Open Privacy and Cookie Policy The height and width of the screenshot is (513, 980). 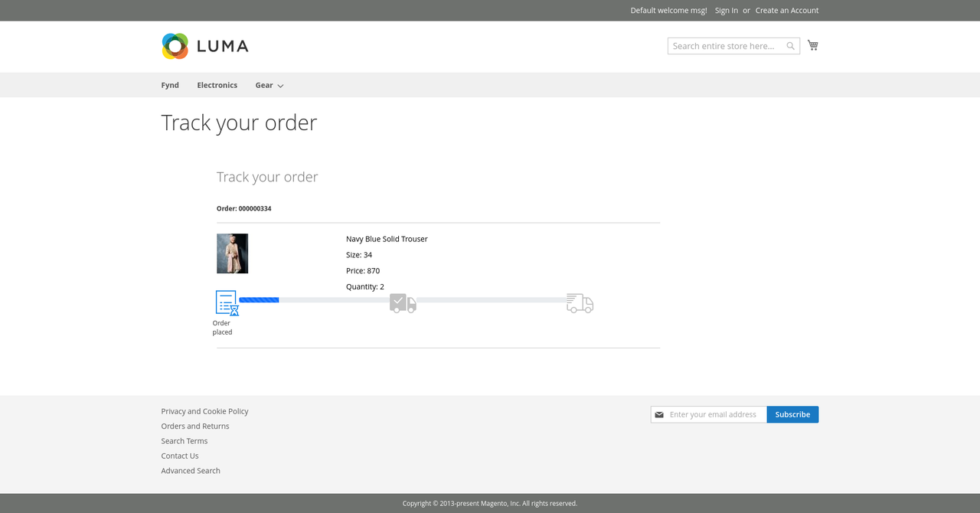point(204,411)
